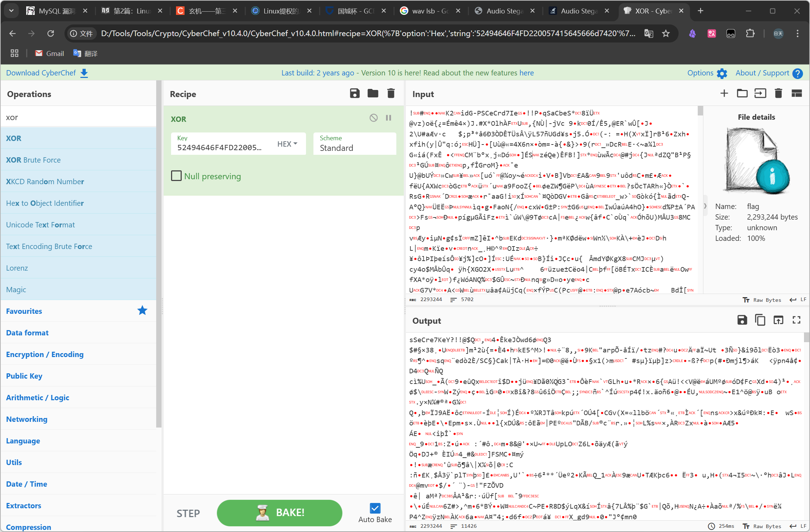Screen dimensions: 810x532
Task: Open the Extensions puzzle icon
Action: point(750,33)
